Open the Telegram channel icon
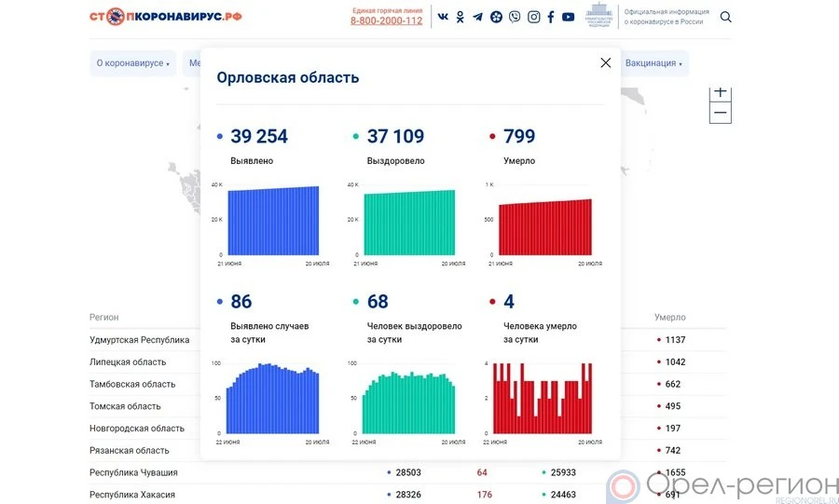This screenshot has height=504, width=839. [478, 17]
